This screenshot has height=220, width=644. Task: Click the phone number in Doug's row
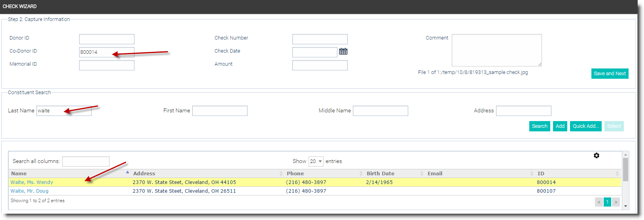[x=306, y=191]
